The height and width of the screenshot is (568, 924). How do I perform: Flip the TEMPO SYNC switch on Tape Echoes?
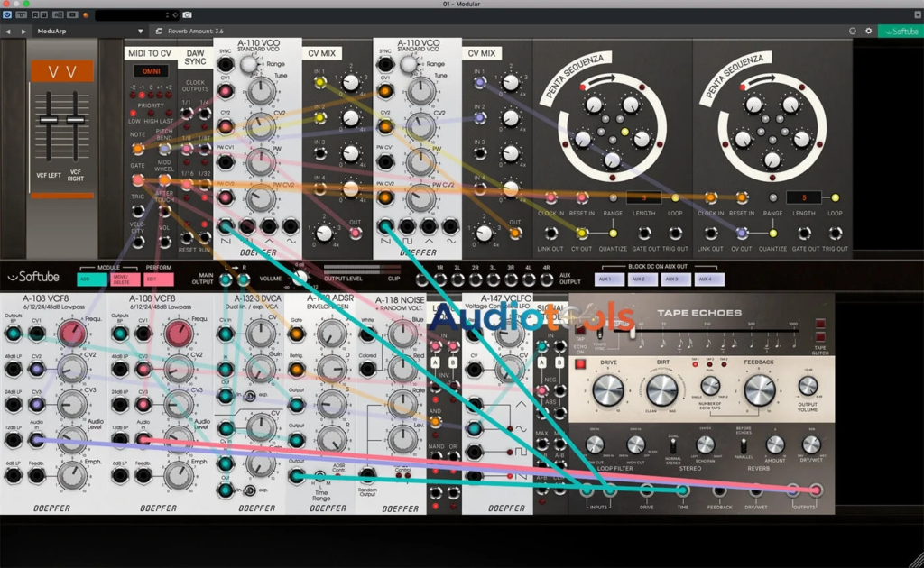coord(600,334)
